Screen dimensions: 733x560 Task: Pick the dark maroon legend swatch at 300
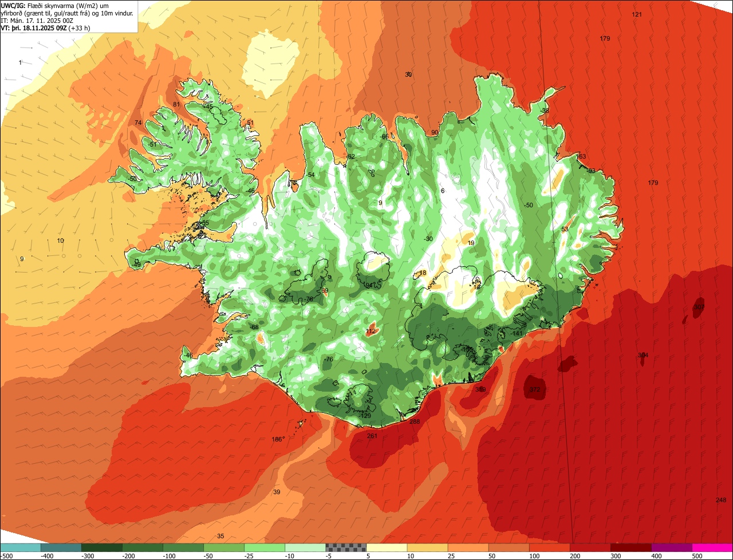click(x=630, y=547)
